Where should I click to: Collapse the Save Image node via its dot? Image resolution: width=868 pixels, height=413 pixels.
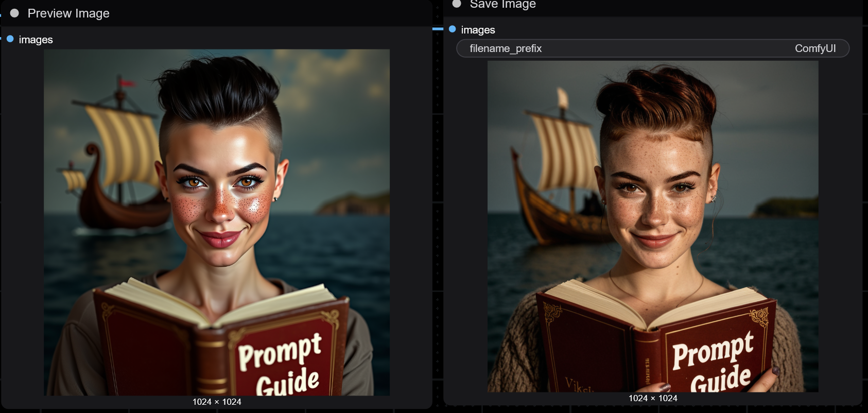[x=456, y=4]
